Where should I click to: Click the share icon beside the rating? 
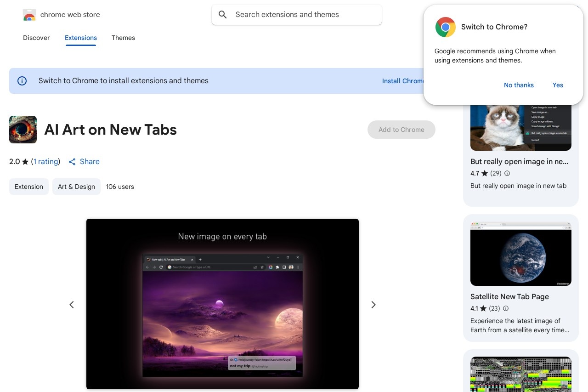[72, 162]
